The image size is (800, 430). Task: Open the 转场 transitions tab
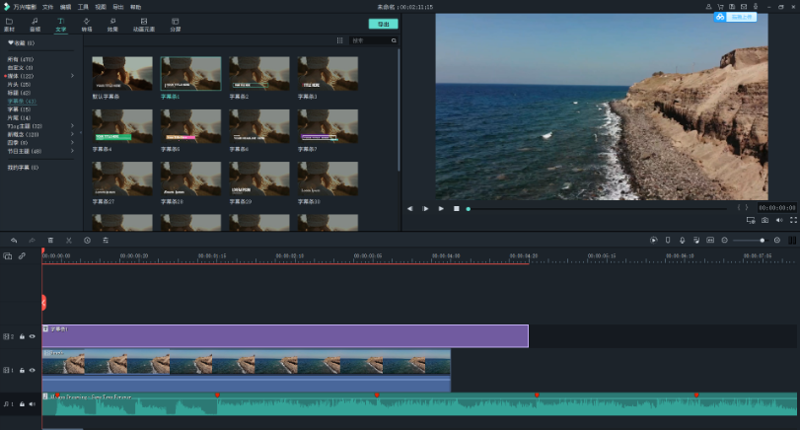pos(87,24)
